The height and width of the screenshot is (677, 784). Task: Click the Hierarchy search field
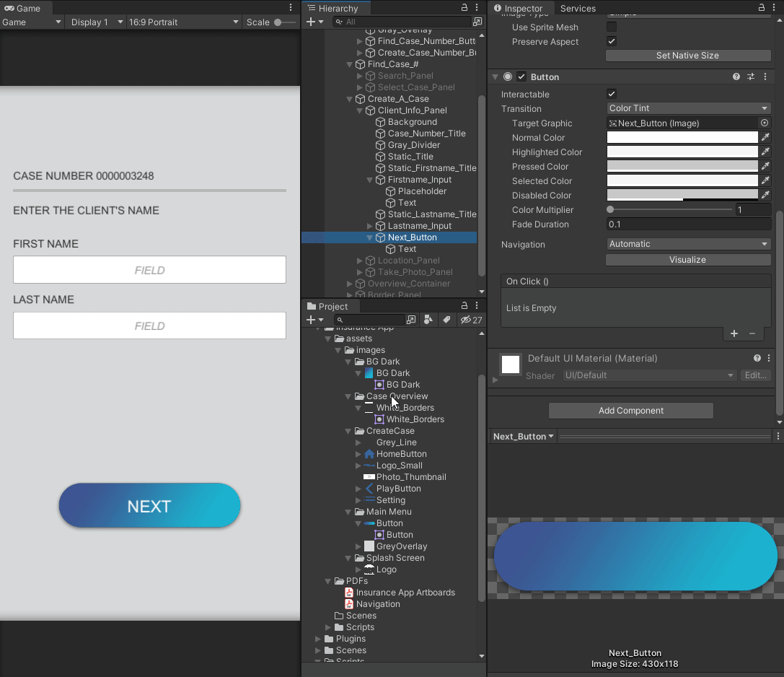(402, 22)
